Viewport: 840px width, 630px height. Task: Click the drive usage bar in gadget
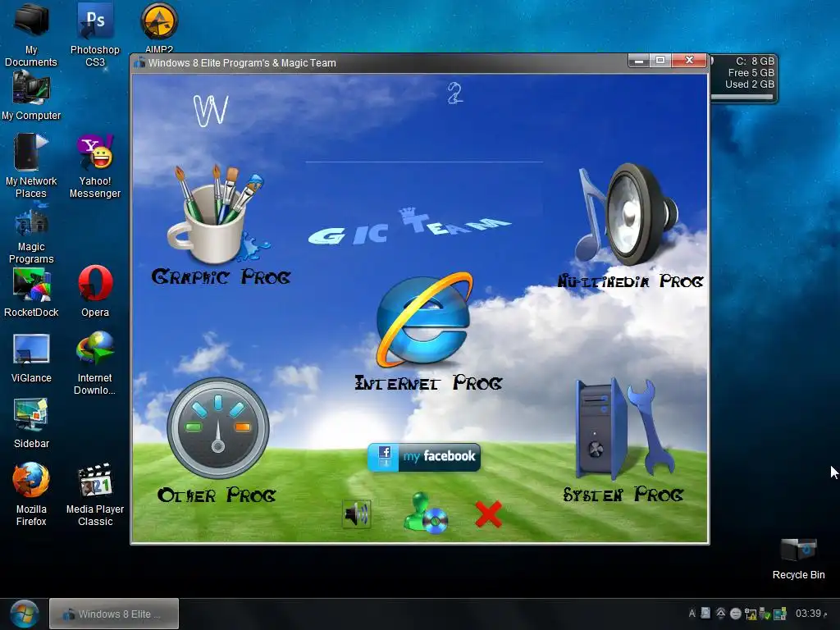742,97
